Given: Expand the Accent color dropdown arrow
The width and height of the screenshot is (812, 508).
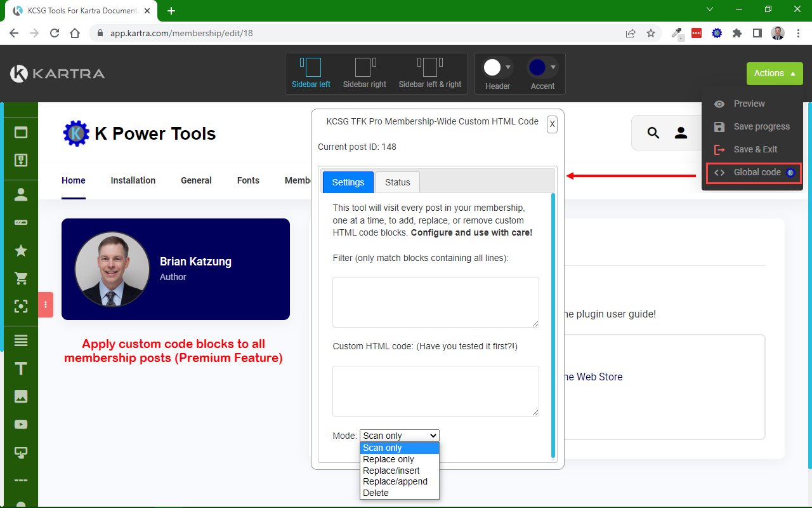Looking at the screenshot, I should [553, 67].
